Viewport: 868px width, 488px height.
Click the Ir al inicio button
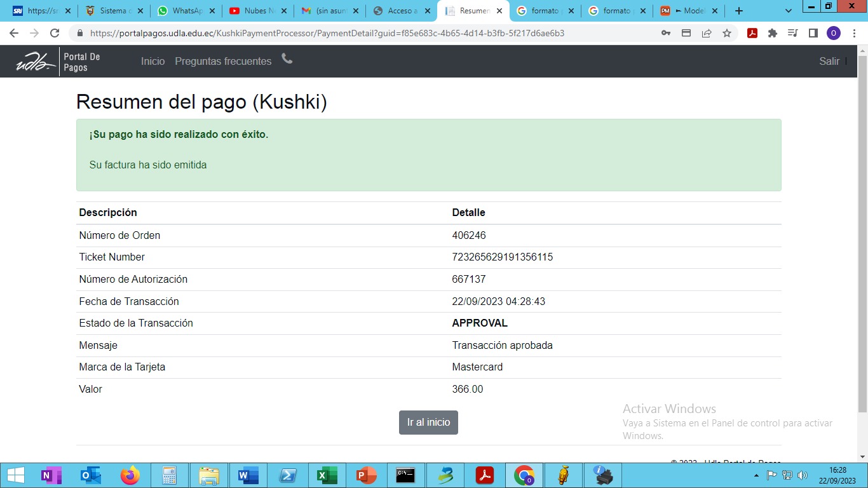tap(428, 423)
